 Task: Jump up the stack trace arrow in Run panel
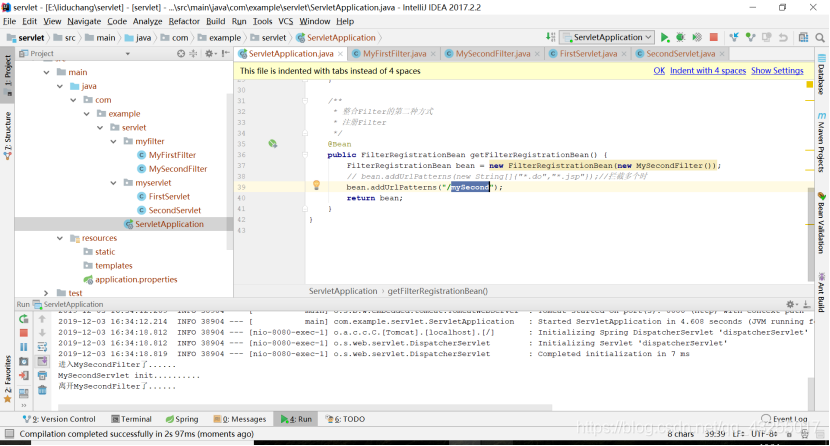(x=42, y=319)
